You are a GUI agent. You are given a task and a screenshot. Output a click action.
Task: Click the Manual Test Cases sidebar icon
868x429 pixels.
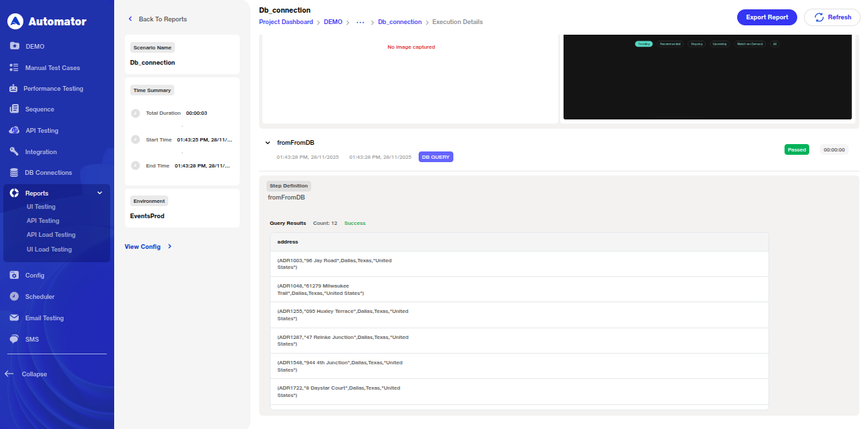[x=14, y=67]
